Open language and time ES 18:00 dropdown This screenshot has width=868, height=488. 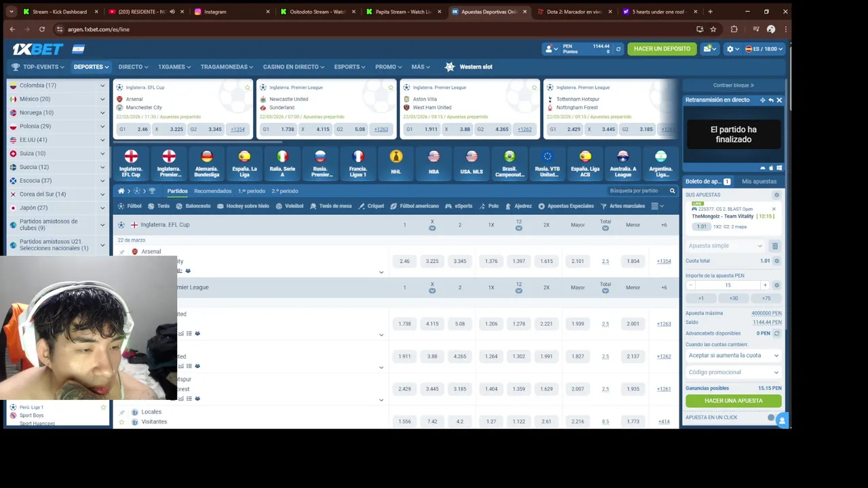764,49
